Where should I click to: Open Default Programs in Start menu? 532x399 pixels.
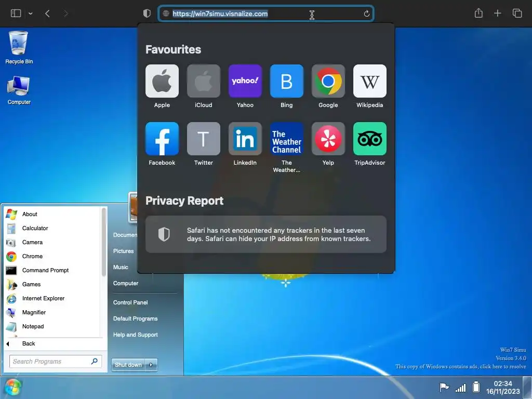point(136,318)
